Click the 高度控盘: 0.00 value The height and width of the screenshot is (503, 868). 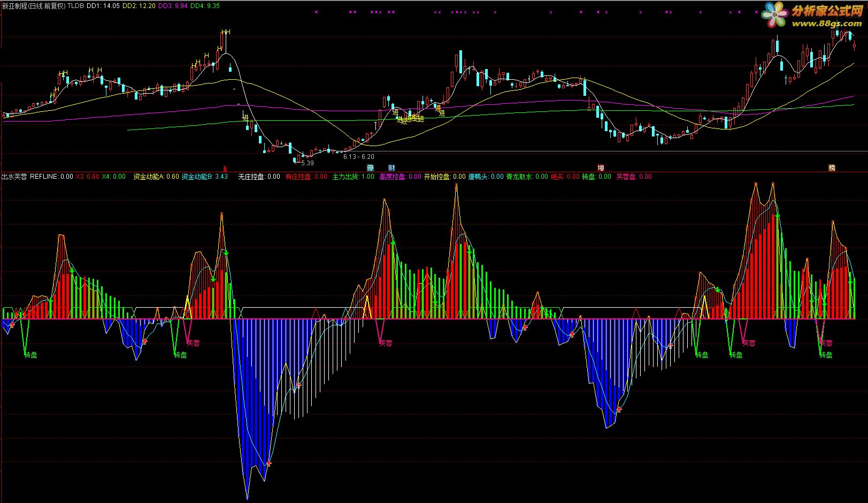pos(400,177)
